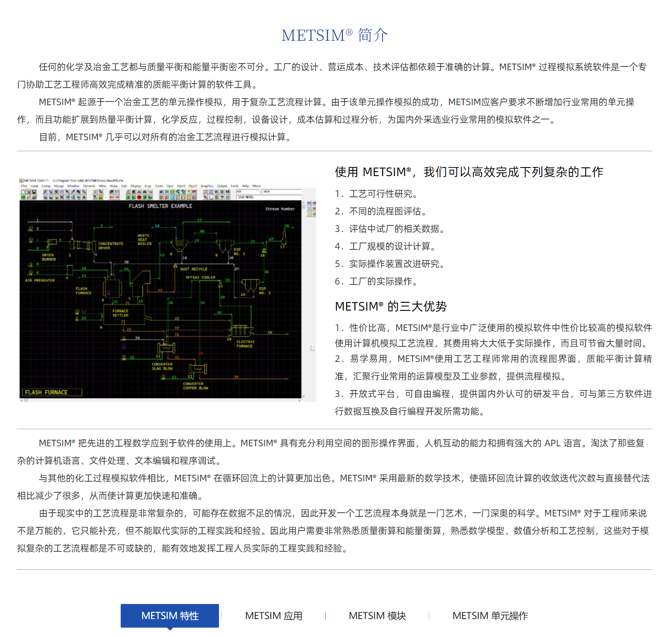Click the advantage text starting 2. 易学易用
The width and height of the screenshot is (672, 637).
point(493,367)
